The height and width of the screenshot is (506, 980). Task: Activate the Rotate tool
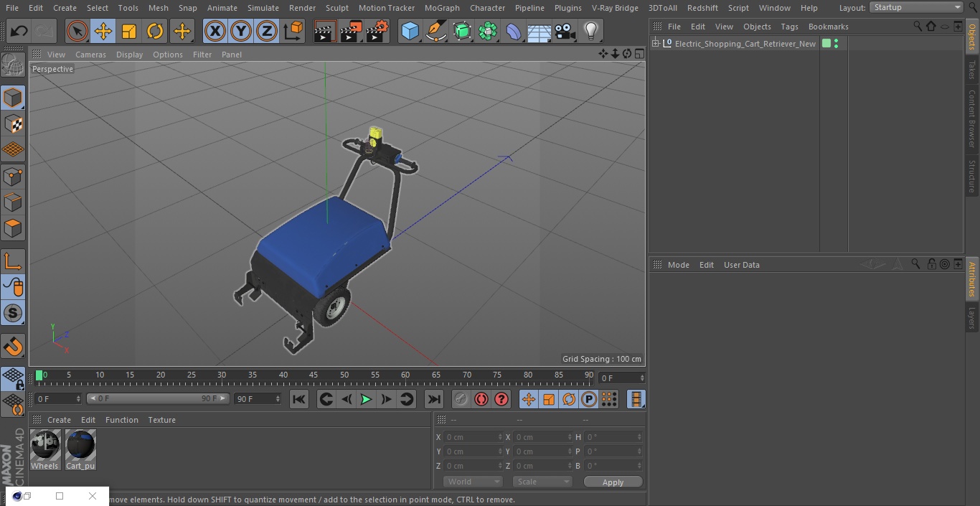tap(155, 31)
